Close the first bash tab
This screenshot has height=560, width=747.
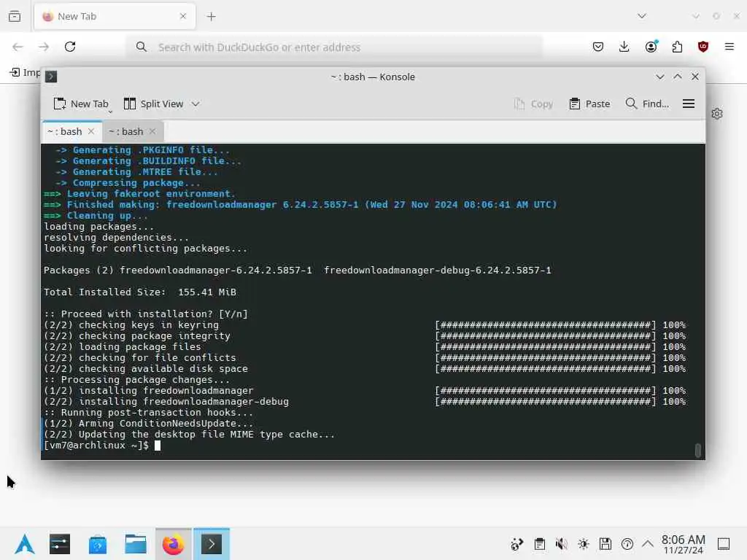91,131
